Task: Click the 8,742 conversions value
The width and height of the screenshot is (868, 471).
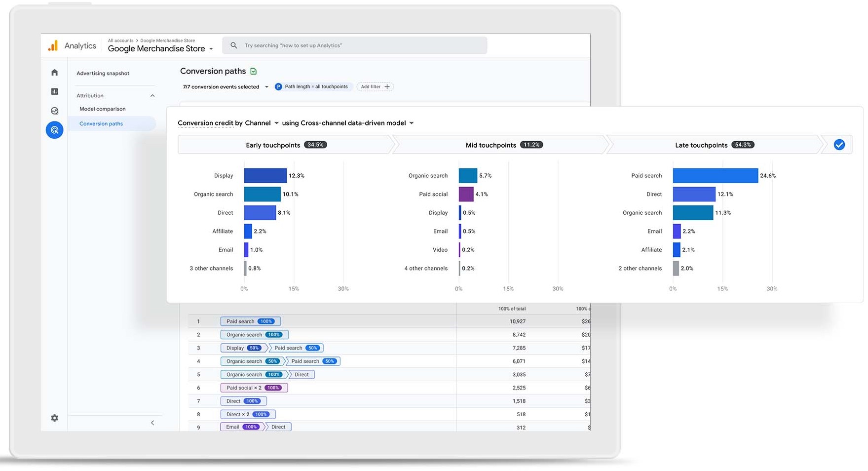Action: click(x=519, y=335)
